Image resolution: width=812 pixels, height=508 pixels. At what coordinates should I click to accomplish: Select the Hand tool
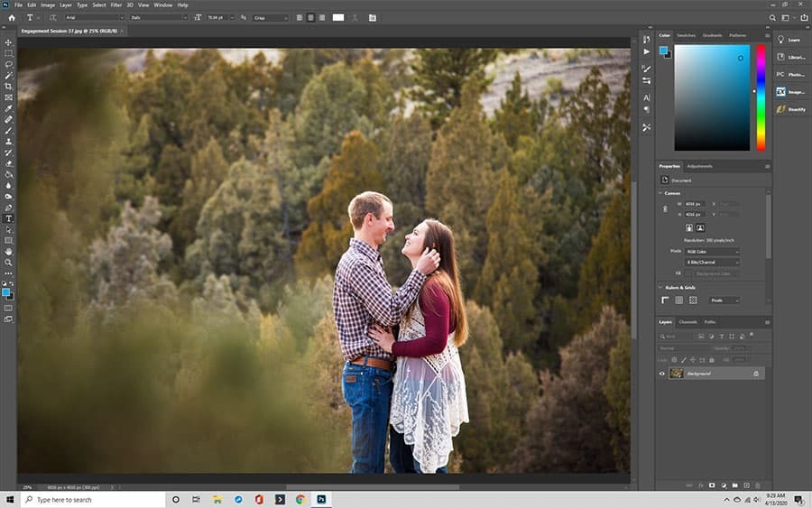(9, 251)
